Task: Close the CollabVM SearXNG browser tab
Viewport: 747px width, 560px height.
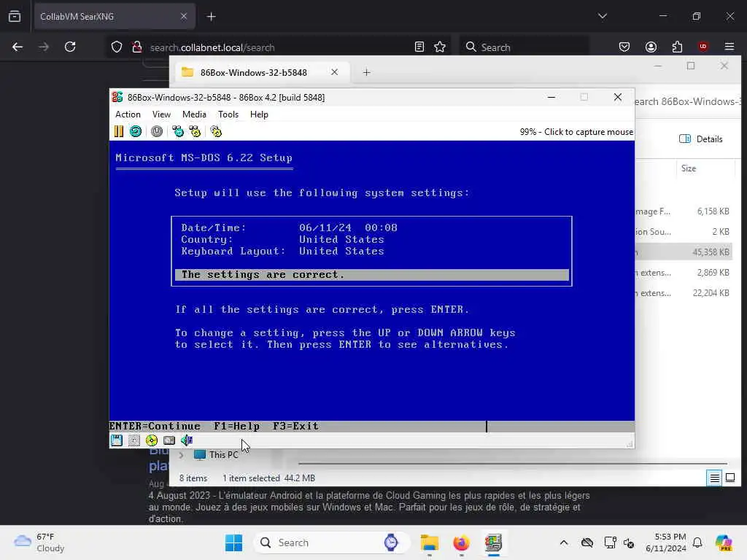Action: pos(184,16)
